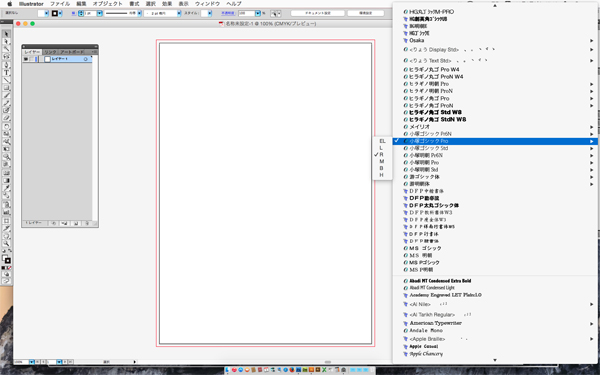Choose H weight in font submenu
600x375 pixels.
click(x=382, y=175)
